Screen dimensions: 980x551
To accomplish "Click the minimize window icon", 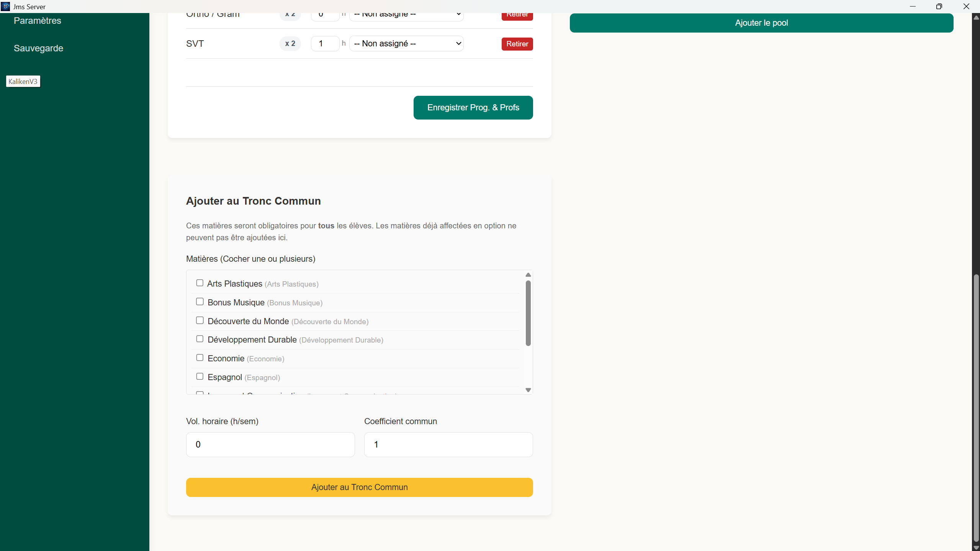I will point(913,6).
